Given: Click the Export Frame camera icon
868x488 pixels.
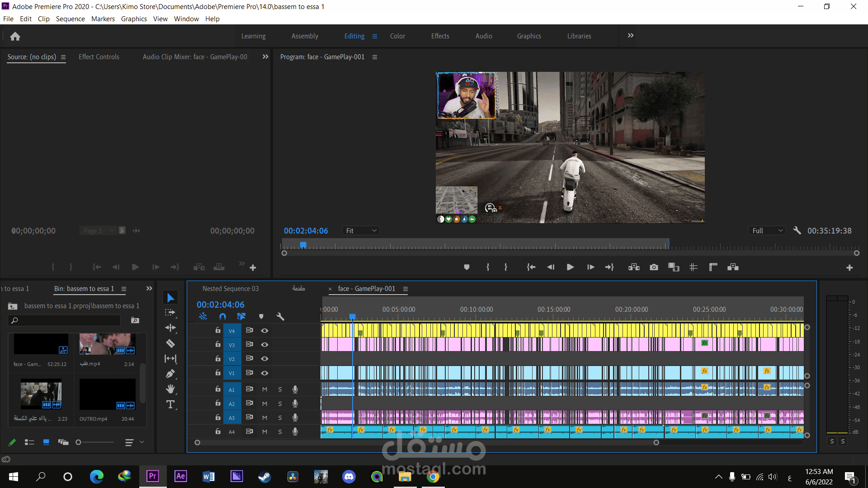Looking at the screenshot, I should tap(654, 267).
